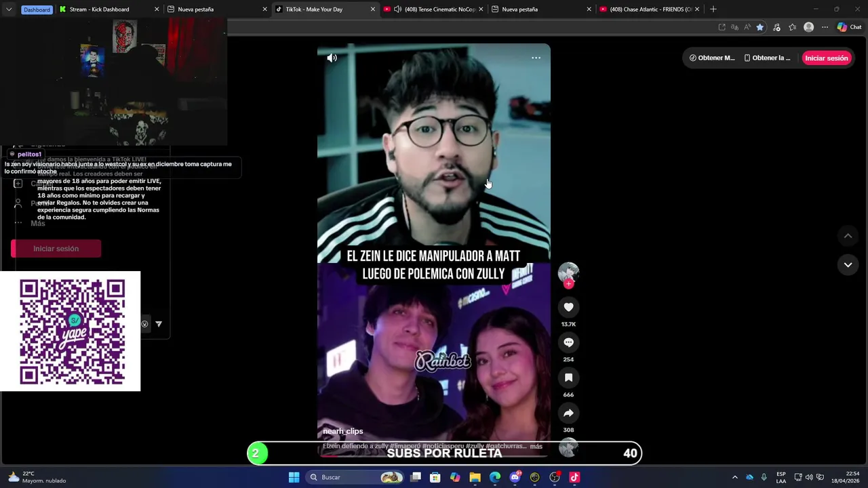
Task: Close the TikTok tab
Action: (x=372, y=9)
